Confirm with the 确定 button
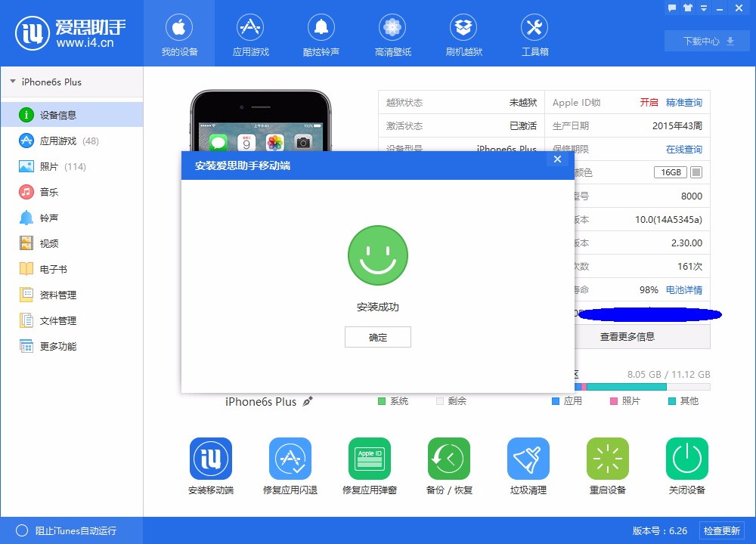 point(377,337)
